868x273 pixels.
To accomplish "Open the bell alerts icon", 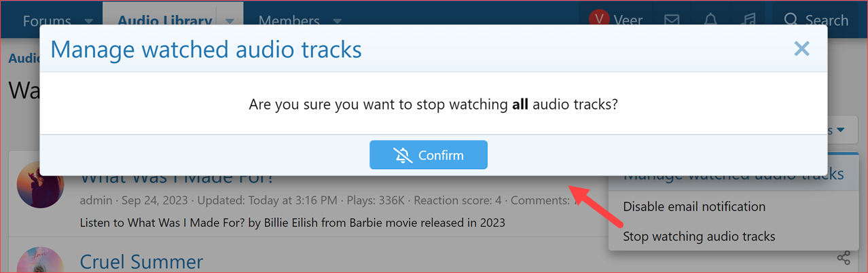I will coord(710,20).
